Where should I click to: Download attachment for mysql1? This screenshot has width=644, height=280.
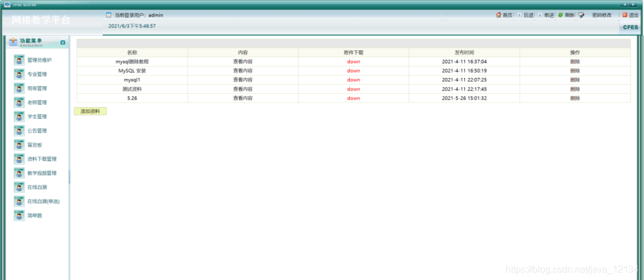353,80
